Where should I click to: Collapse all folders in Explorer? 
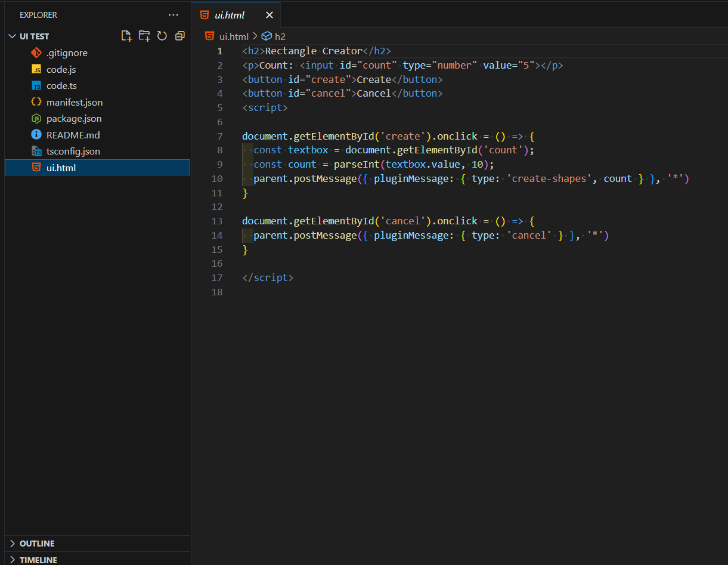click(179, 36)
